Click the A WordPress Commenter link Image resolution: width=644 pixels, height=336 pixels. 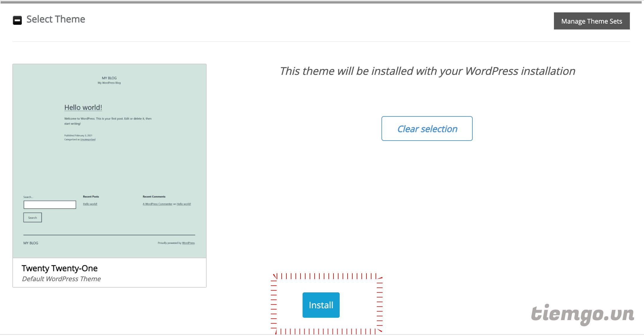(157, 204)
